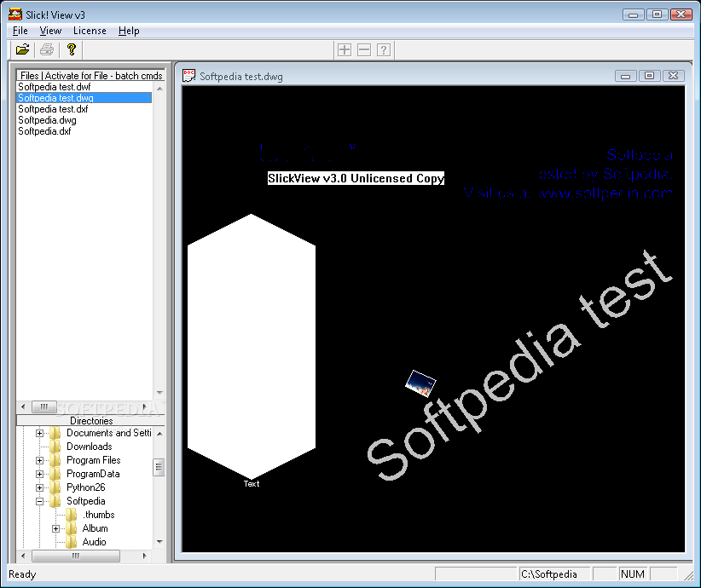Expand the Program Files tree node
701x588 pixels.
click(39, 460)
